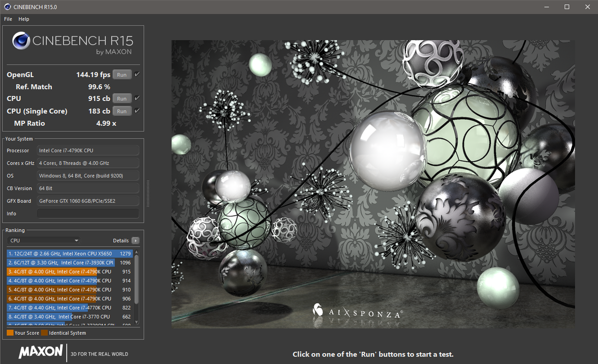This screenshot has width=598, height=364.
Task: Click the Identical System legend swatch
Action: coord(44,333)
